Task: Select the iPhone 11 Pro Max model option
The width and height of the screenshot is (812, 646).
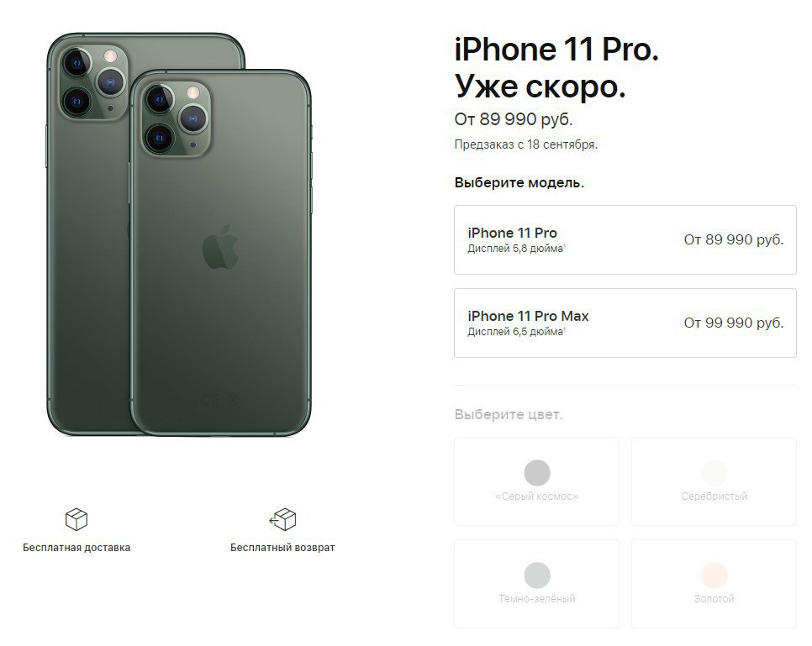Action: point(625,323)
